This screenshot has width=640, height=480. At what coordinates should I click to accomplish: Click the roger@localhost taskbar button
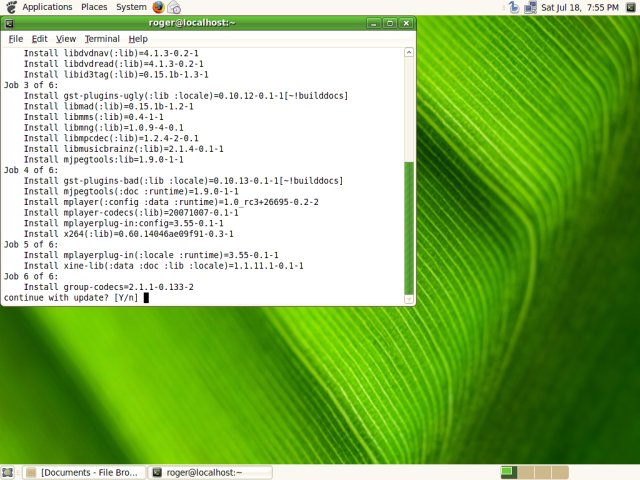coord(210,472)
